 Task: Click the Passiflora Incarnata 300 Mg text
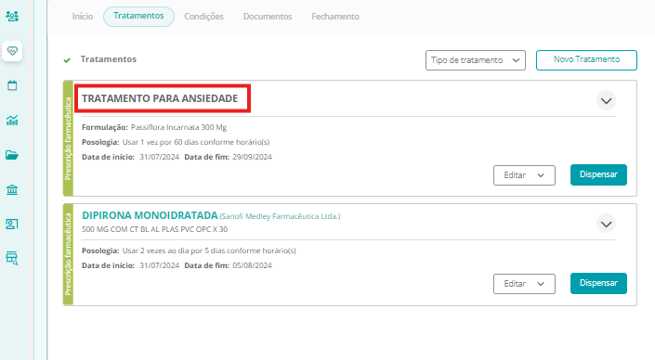coord(179,127)
